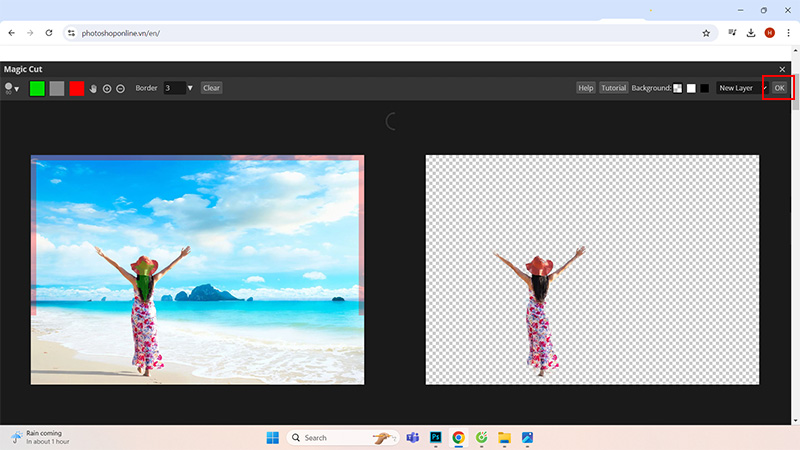
Task: Click the Border value input field
Action: pos(173,88)
